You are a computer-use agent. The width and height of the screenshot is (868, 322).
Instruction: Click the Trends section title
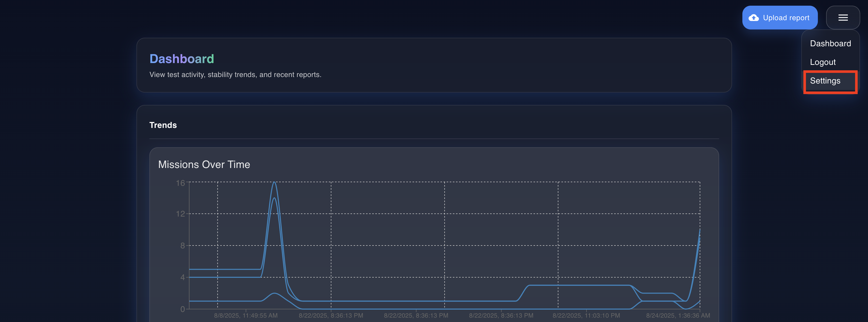click(x=163, y=125)
